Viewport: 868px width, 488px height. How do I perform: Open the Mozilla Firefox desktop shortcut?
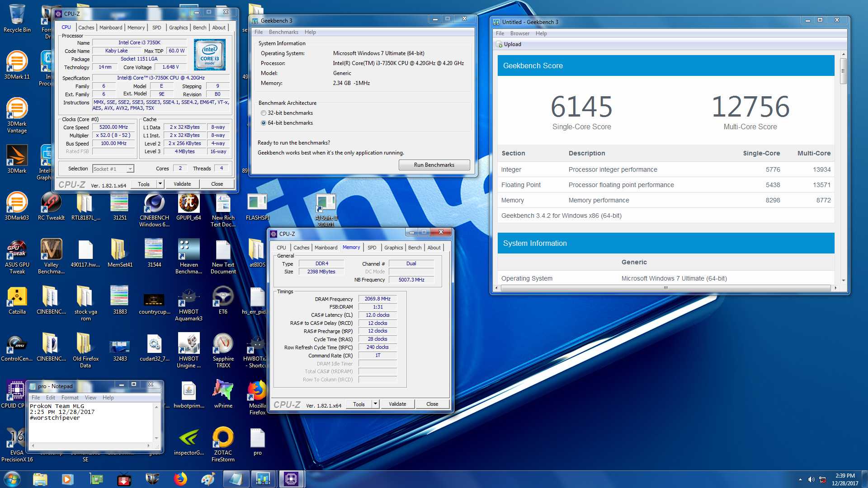(257, 398)
